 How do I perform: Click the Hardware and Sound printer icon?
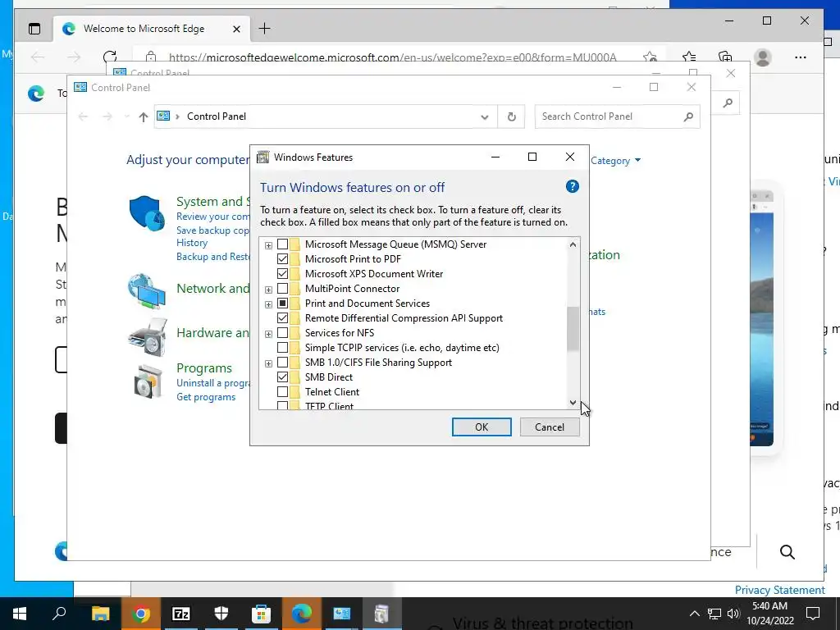(147, 337)
